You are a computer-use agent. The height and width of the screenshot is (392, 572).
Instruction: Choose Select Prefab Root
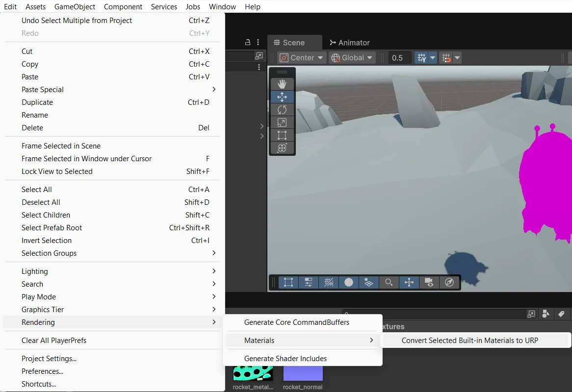click(112, 228)
